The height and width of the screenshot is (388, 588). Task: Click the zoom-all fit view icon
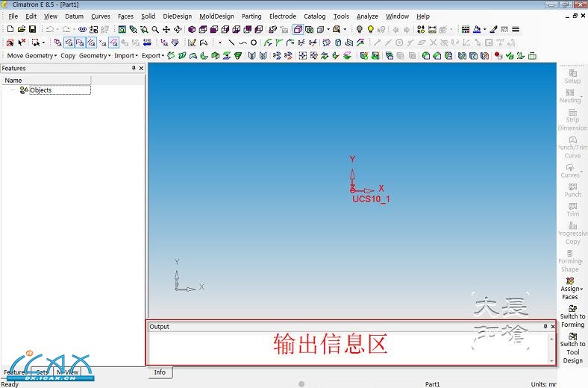coord(122,29)
